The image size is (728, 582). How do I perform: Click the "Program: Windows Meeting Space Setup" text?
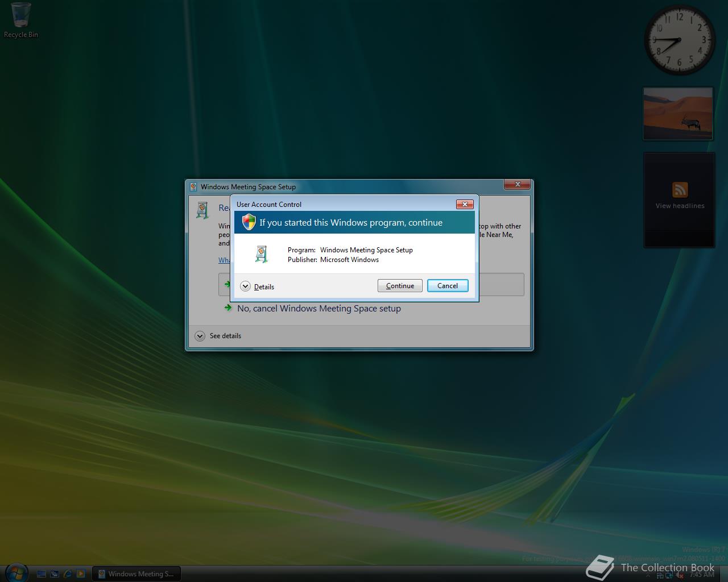pyautogui.click(x=350, y=250)
